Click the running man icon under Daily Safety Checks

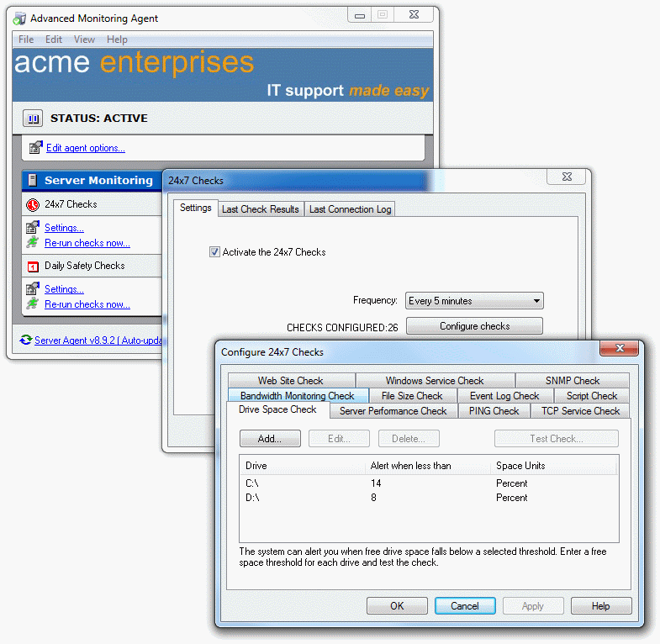coord(33,304)
